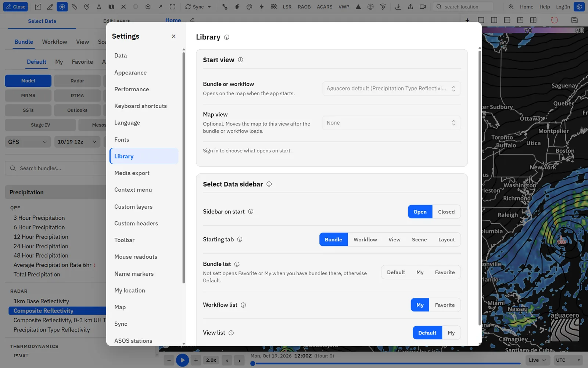This screenshot has height=368, width=588.
Task: Click the MRMS data source button
Action: pos(28,95)
